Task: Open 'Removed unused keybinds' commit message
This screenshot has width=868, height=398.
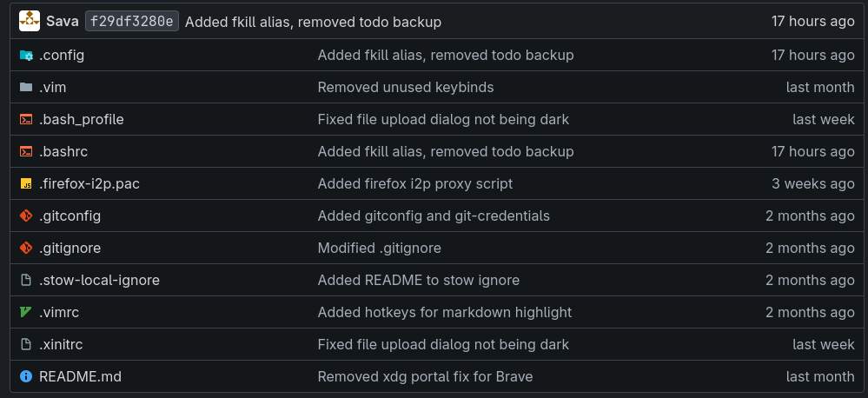Action: click(405, 87)
